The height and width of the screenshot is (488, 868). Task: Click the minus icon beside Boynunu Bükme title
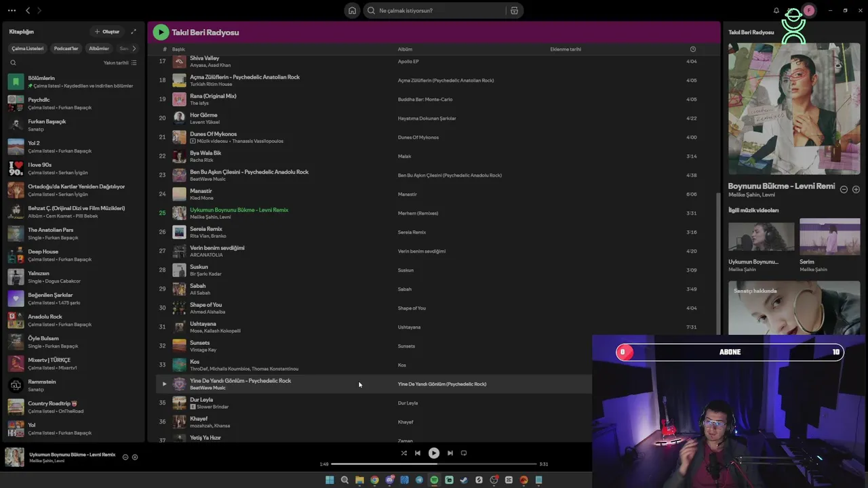coord(844,189)
